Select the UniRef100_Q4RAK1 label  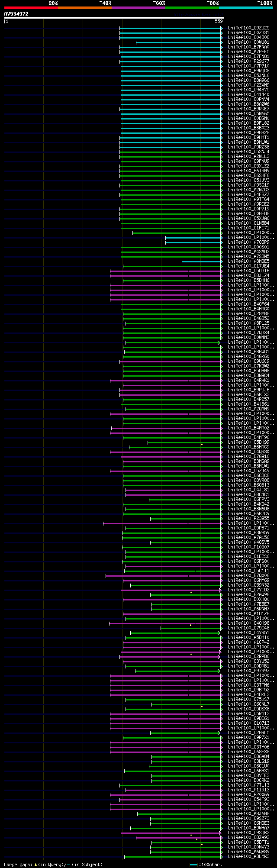pyautogui.click(x=248, y=380)
